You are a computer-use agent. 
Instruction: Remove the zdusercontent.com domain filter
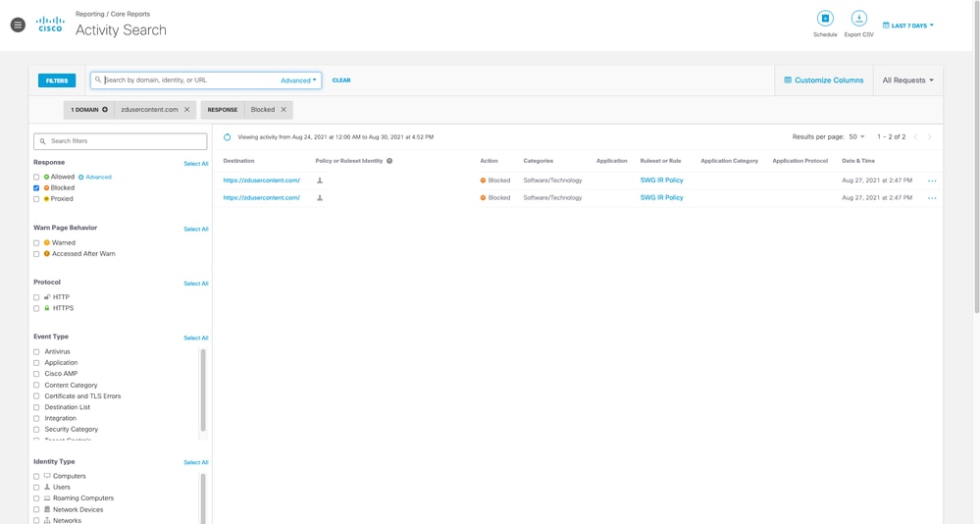pos(186,110)
